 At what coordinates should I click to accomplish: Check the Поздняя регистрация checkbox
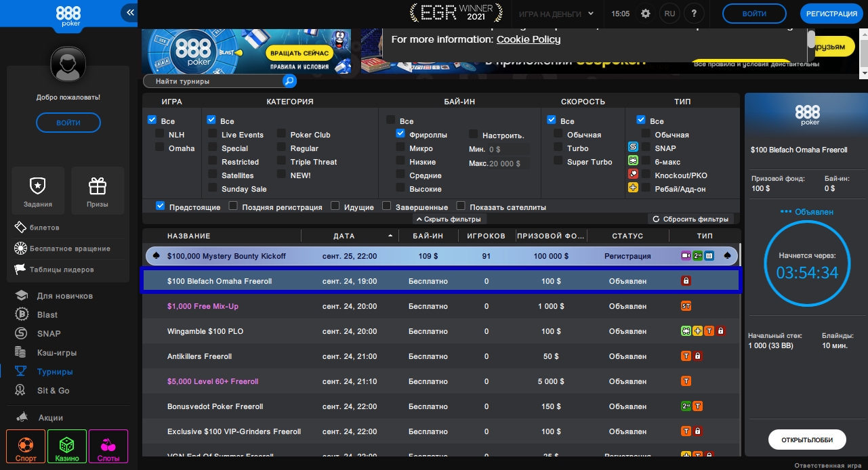[x=233, y=205]
